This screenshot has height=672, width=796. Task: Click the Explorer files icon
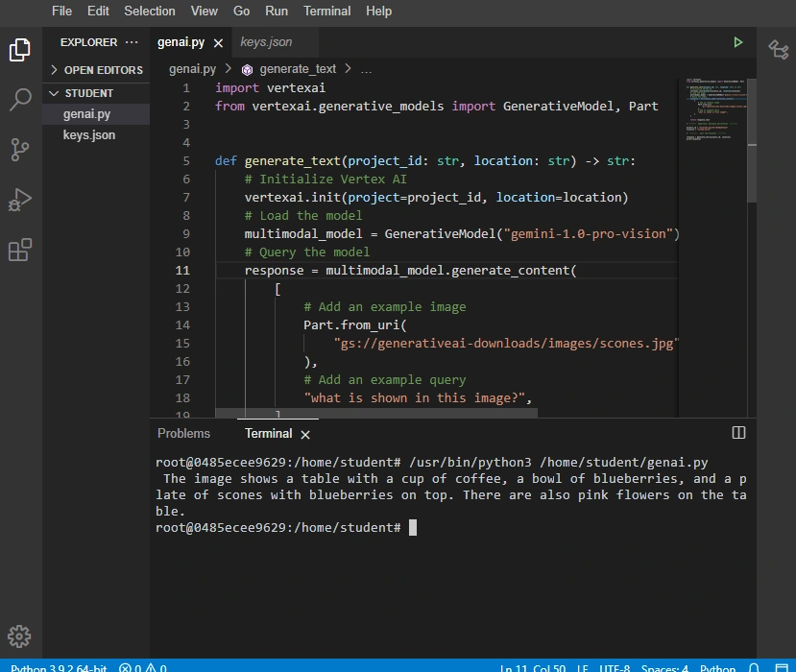coord(20,50)
